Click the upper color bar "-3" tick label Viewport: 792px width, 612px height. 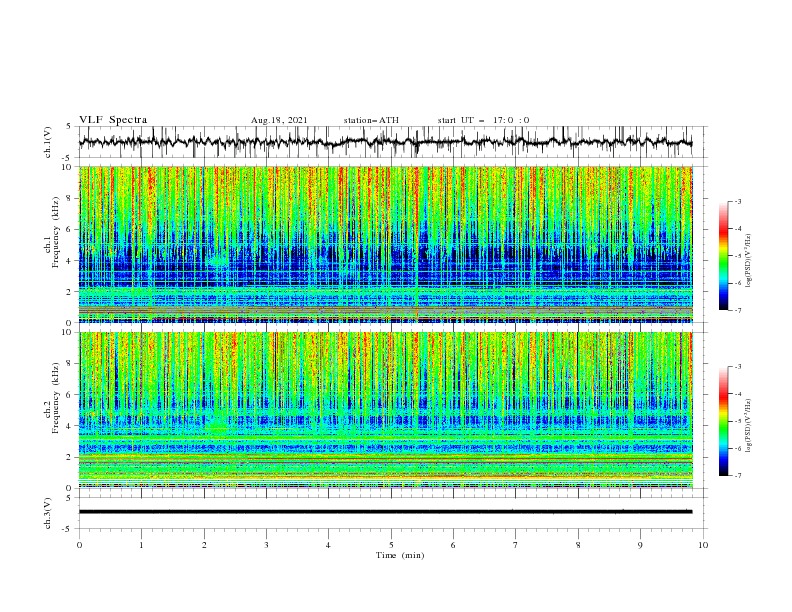(x=738, y=201)
